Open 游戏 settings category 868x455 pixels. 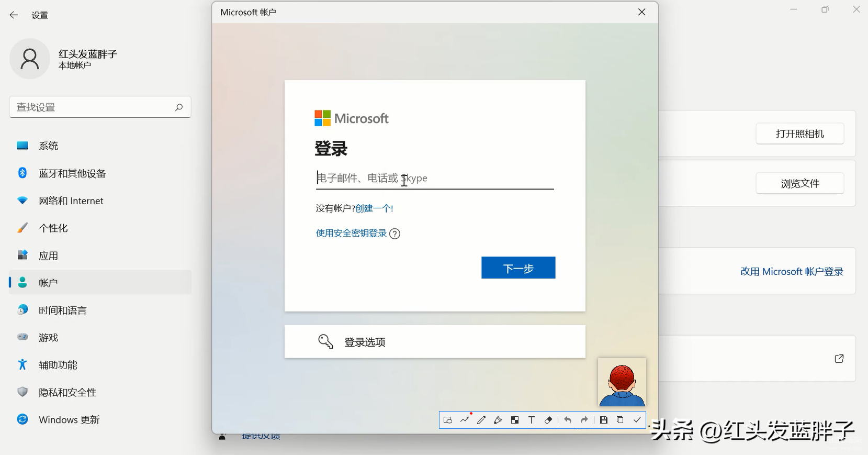(100, 337)
